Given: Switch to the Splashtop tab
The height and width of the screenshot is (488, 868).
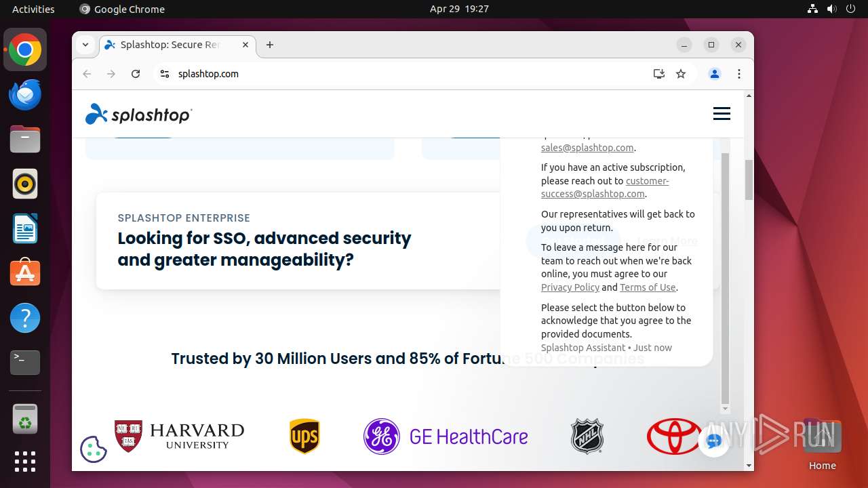Looking at the screenshot, I should click(178, 45).
